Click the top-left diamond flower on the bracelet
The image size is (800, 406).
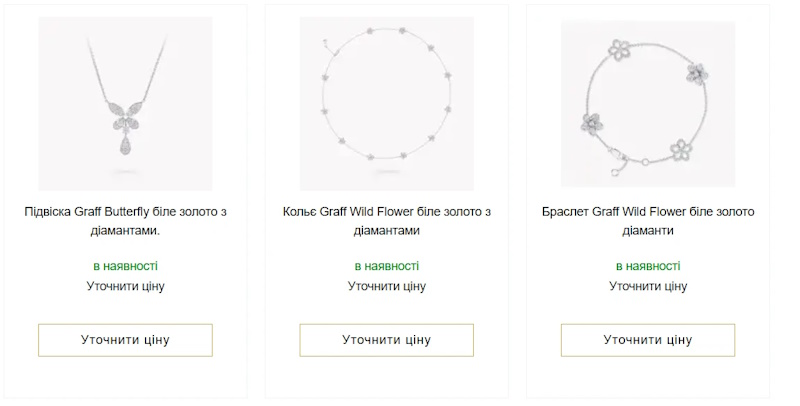pyautogui.click(x=619, y=51)
